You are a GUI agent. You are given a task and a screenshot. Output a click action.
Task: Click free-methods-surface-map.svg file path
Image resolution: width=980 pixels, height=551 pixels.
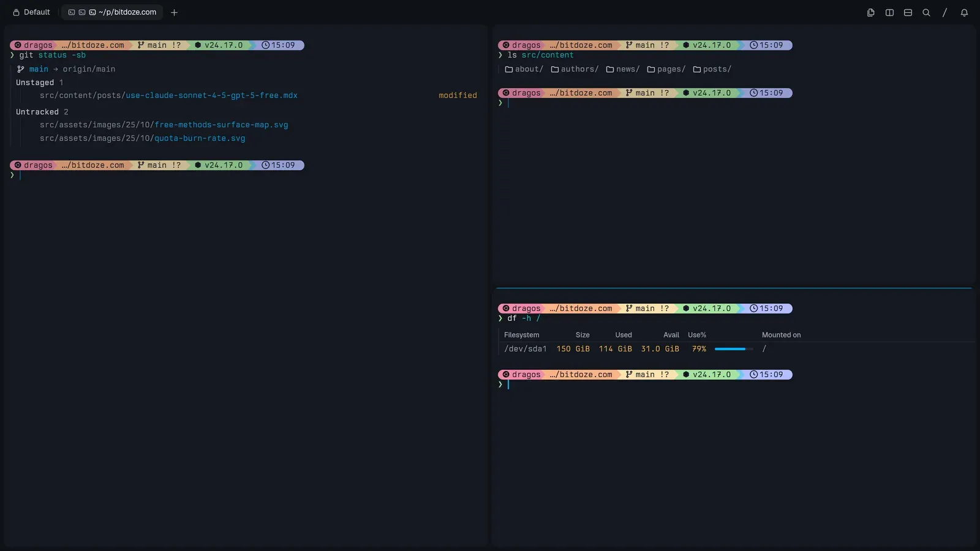click(x=164, y=125)
